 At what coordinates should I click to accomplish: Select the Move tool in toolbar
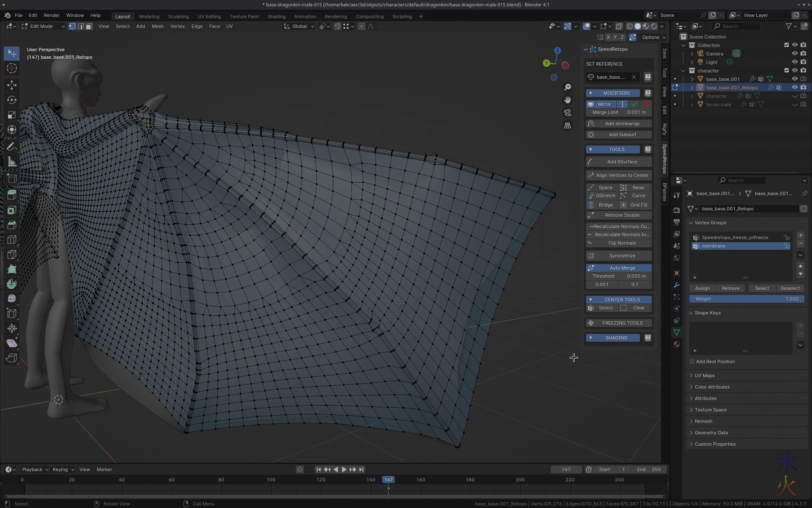12,85
